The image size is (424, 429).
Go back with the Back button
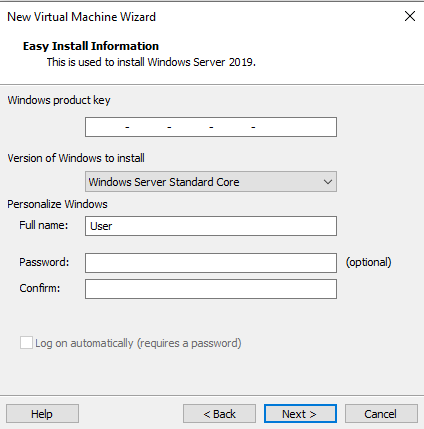(219, 414)
